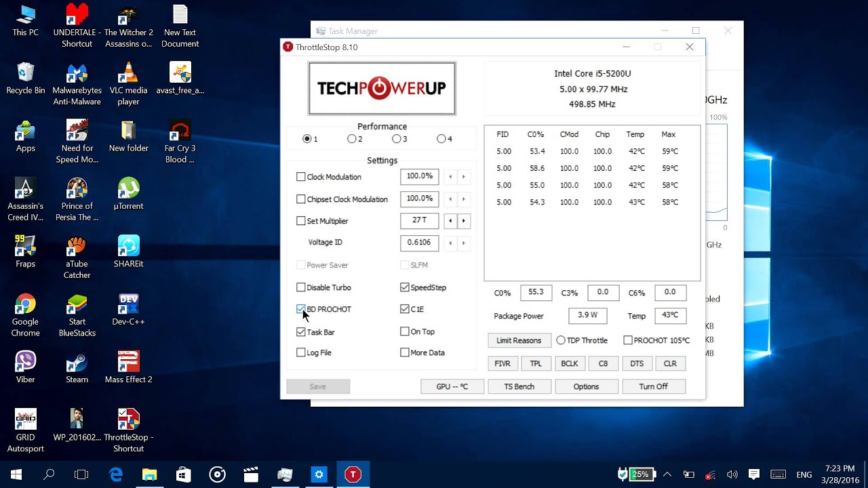Select Steam desktop icon
Screen dimensions: 868x488
coord(77,367)
